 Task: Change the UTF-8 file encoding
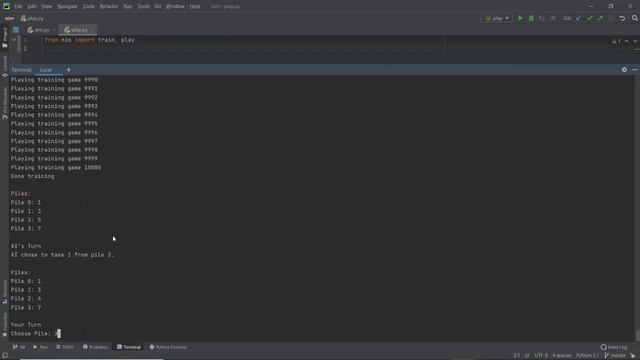pos(541,356)
